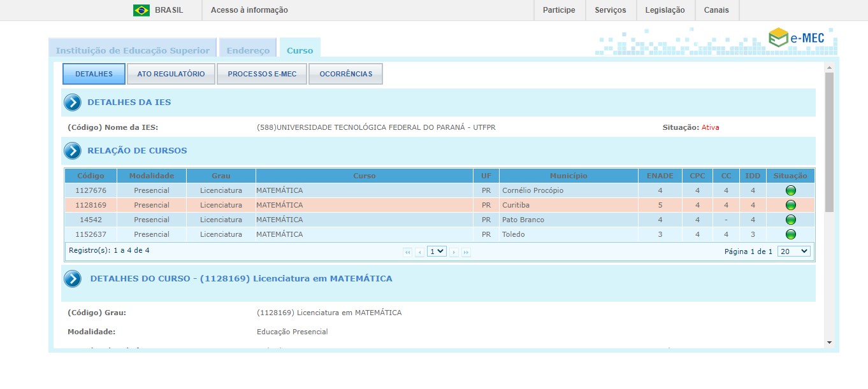The height and width of the screenshot is (389, 868).
Task: Click the next page pagination arrow
Action: 454,252
